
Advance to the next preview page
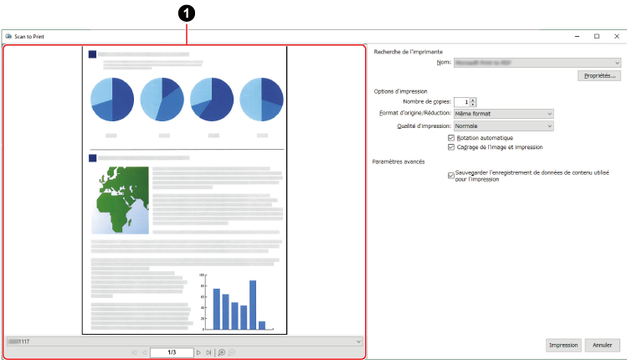click(x=198, y=352)
